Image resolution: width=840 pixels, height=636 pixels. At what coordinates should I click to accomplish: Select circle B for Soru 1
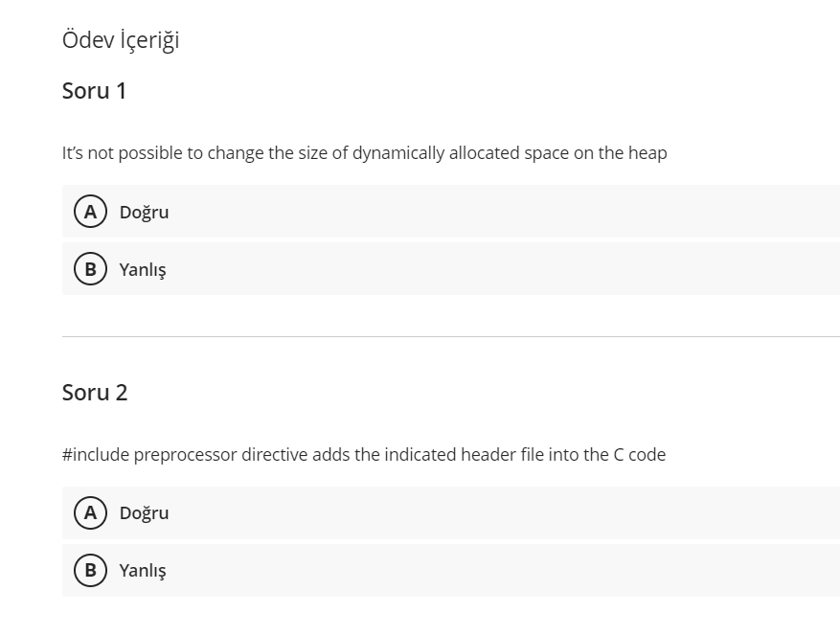[90, 269]
